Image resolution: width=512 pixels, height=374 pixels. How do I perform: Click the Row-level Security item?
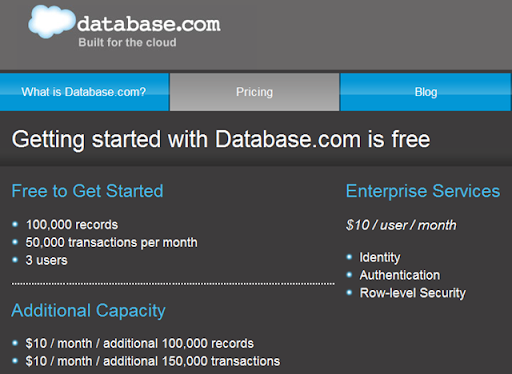pos(413,293)
